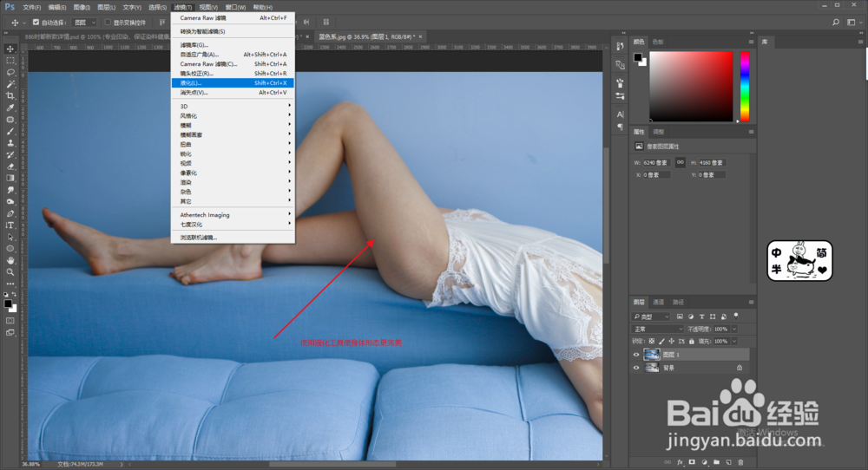This screenshot has height=470, width=868.
Task: Click the search icon in options bar
Action: point(836,23)
